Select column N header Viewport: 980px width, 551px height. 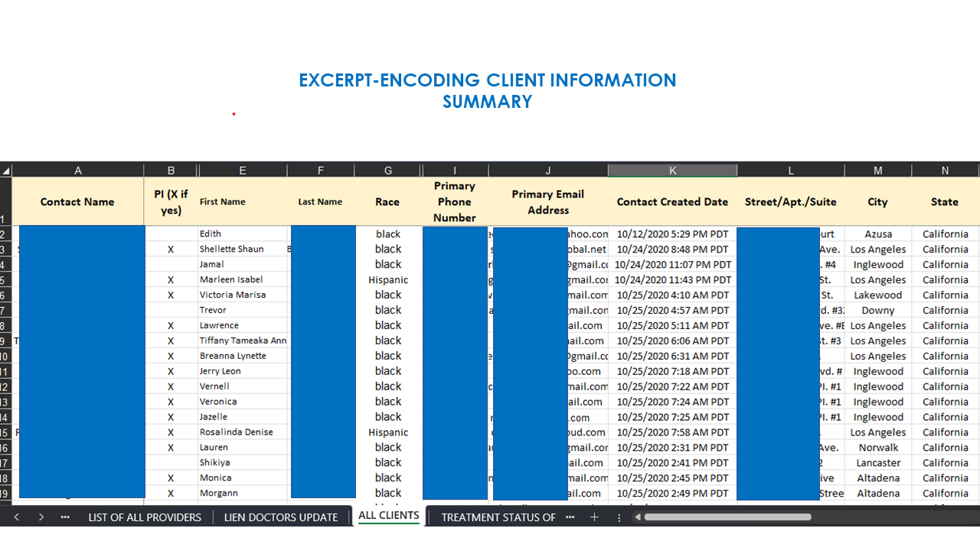(x=946, y=171)
